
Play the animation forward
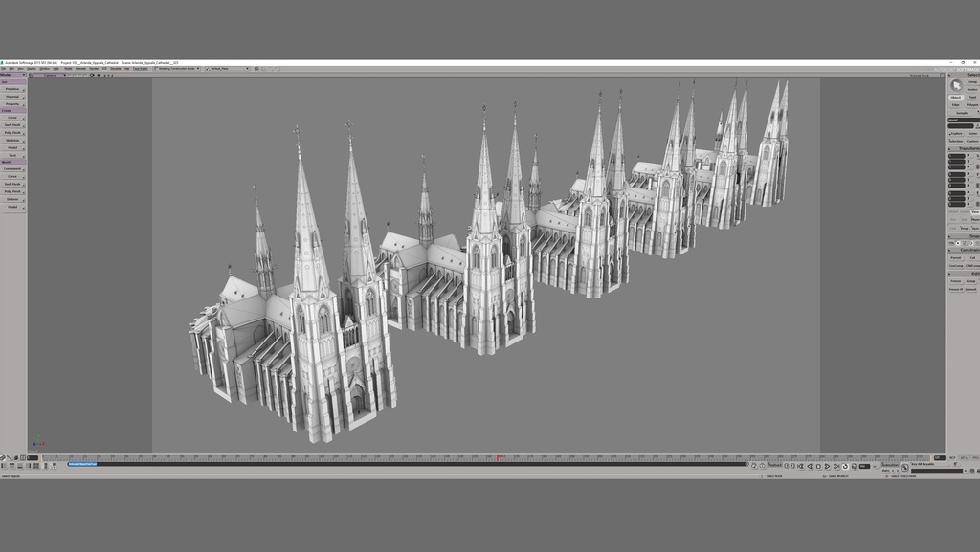click(x=827, y=467)
